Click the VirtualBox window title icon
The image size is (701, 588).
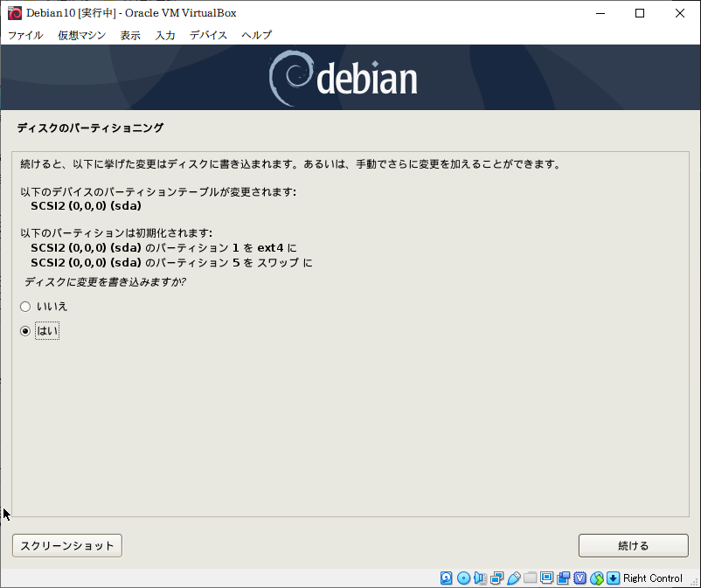tap(15, 13)
